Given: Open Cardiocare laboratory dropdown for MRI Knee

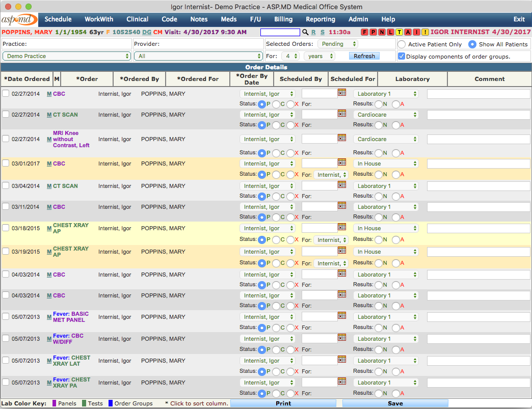Looking at the screenshot, I should [x=386, y=140].
